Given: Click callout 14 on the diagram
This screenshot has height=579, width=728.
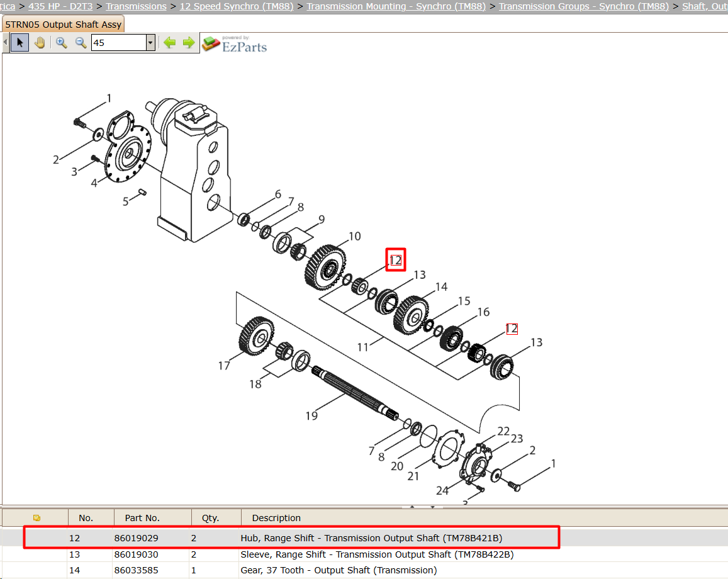Looking at the screenshot, I should 441,287.
